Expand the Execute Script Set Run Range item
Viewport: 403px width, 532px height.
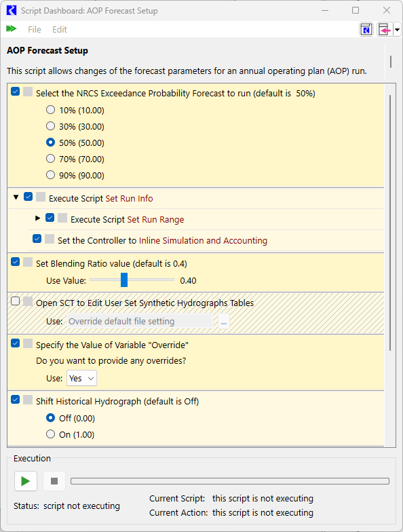point(38,218)
